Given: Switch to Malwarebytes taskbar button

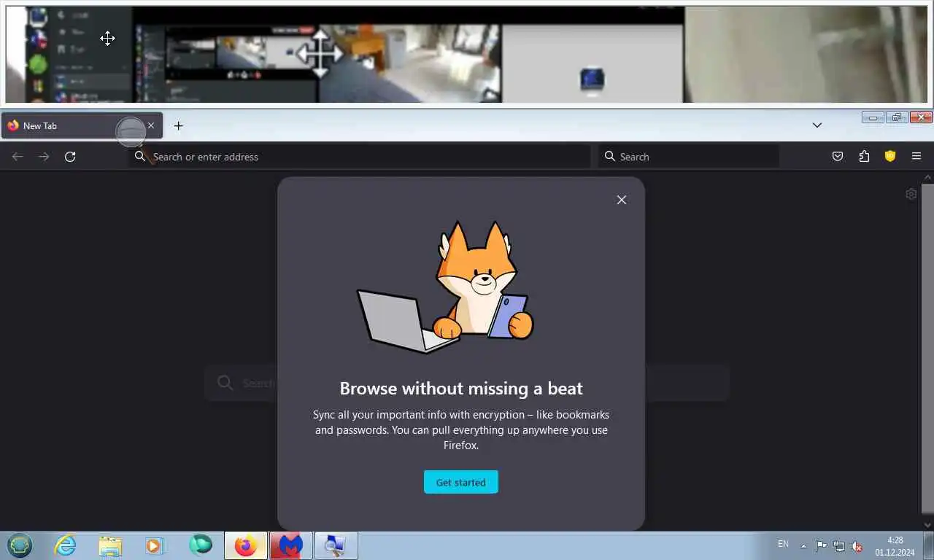Looking at the screenshot, I should pyautogui.click(x=291, y=545).
